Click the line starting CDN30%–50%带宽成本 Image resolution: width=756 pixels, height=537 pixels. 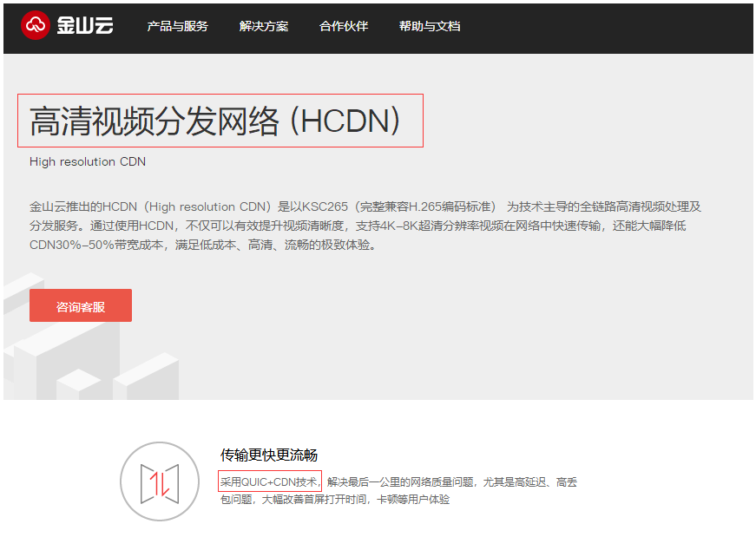pos(203,245)
